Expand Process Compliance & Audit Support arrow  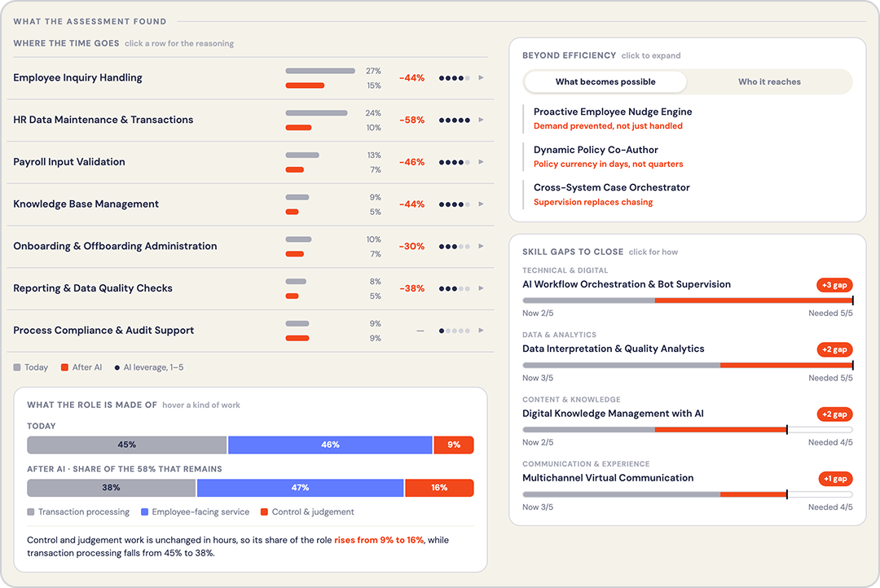[x=481, y=331]
